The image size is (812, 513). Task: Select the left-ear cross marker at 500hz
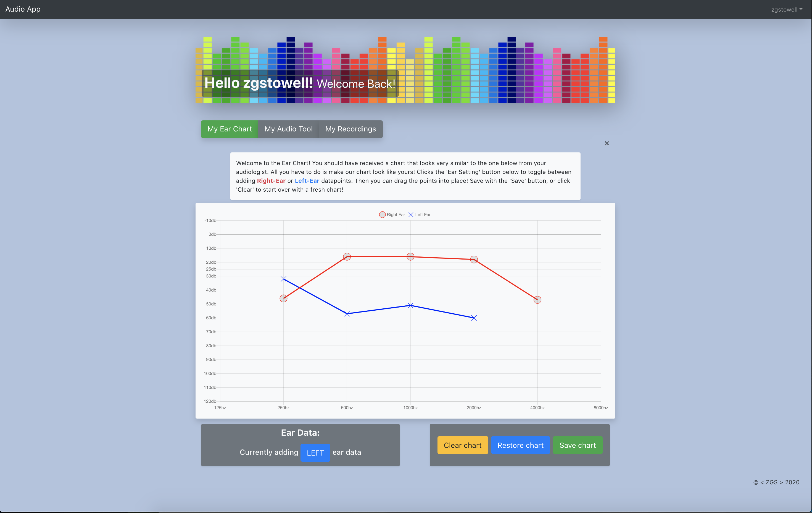347,314
